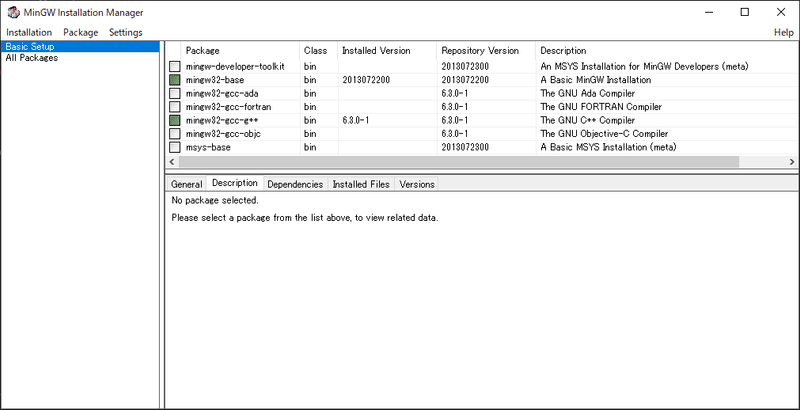This screenshot has height=410, width=800.
Task: Click the MinGW app icon in title bar
Action: [x=13, y=13]
